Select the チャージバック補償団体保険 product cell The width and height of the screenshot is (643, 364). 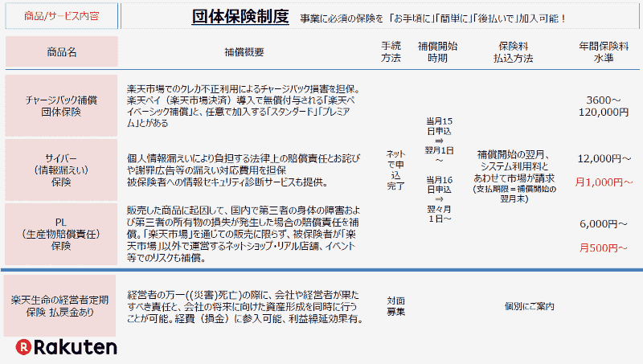(x=61, y=106)
